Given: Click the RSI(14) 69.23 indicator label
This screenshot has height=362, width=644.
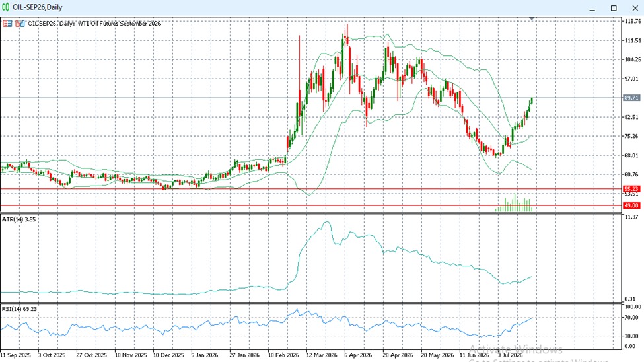Looking at the screenshot, I should coord(19,309).
